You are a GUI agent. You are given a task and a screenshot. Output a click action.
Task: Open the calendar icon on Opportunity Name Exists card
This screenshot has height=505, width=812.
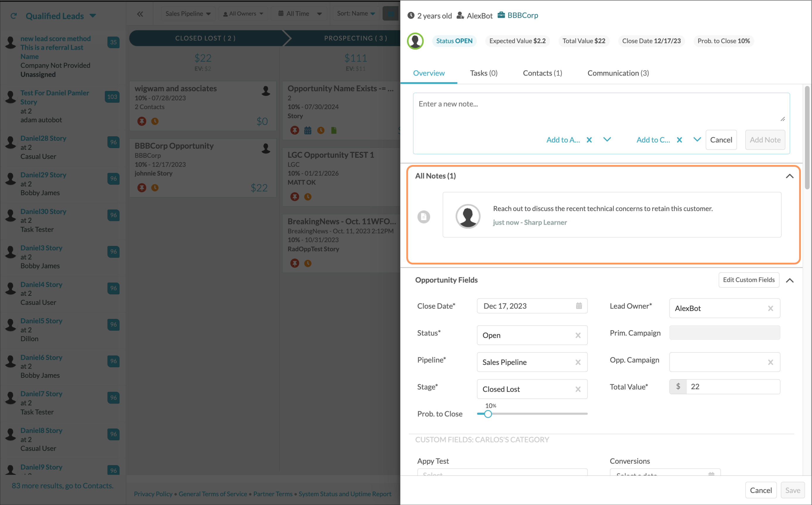[x=307, y=130]
